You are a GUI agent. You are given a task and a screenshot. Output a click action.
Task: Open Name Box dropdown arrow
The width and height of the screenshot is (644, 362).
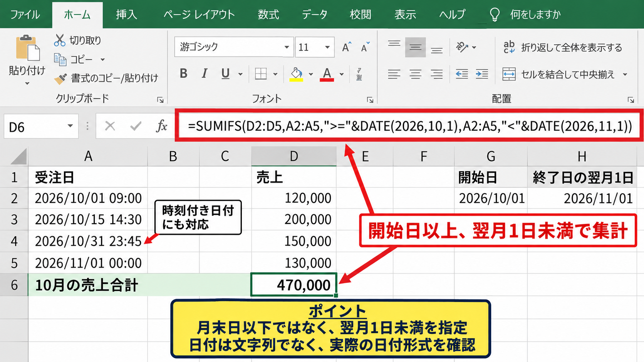(x=70, y=126)
